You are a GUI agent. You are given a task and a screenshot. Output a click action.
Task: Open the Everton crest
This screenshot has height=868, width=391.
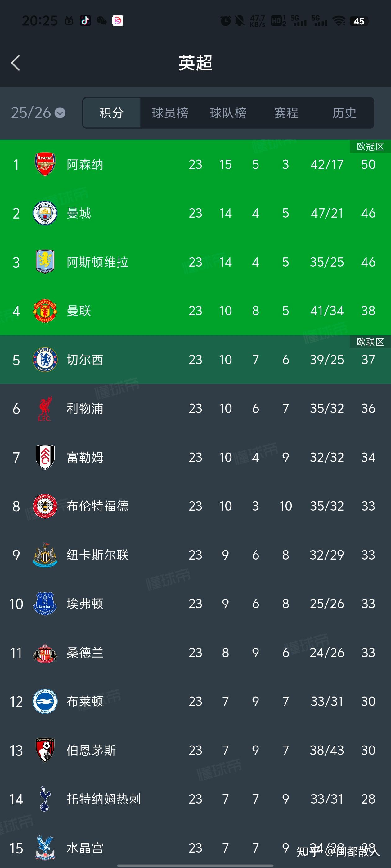tap(45, 604)
